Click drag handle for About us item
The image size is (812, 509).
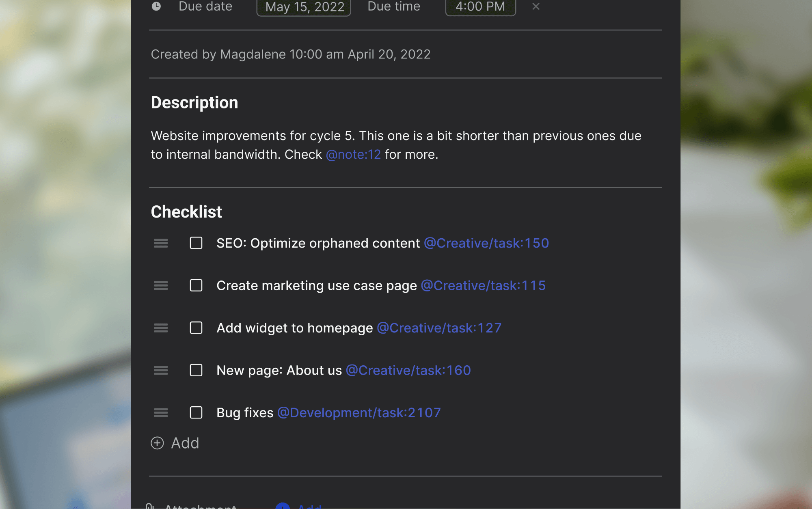[161, 370]
